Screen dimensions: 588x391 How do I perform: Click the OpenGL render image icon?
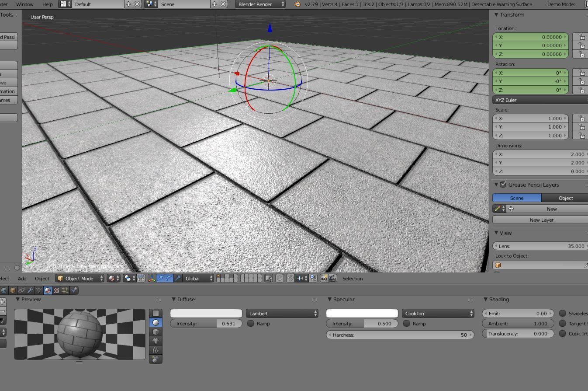point(324,278)
